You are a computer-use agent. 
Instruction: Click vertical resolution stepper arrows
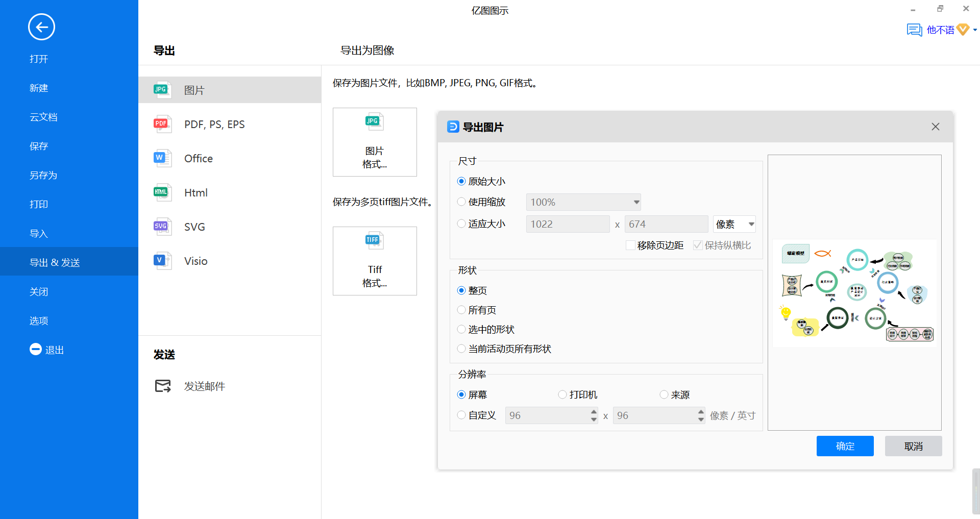click(701, 415)
